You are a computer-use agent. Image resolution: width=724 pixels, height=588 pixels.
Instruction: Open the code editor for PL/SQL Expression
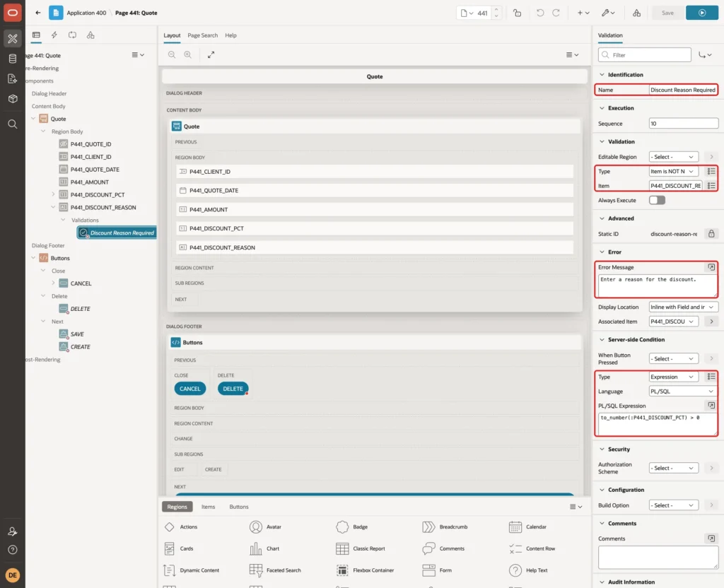point(711,405)
